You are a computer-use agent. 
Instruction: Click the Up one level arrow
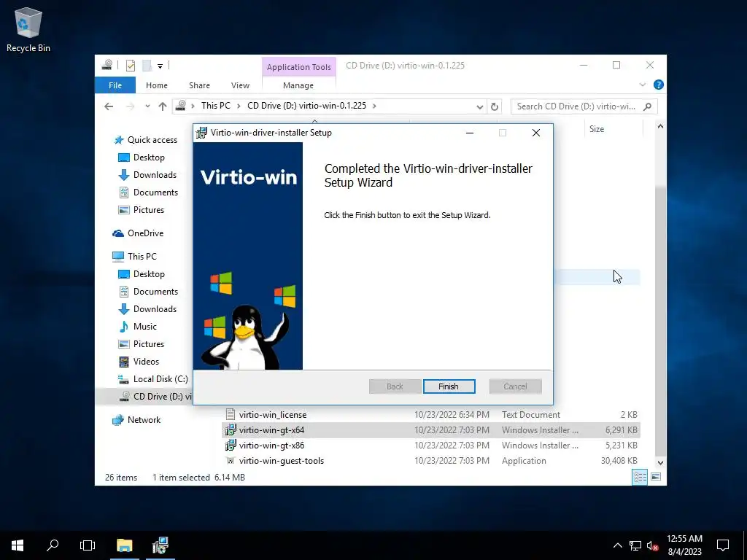[163, 106]
